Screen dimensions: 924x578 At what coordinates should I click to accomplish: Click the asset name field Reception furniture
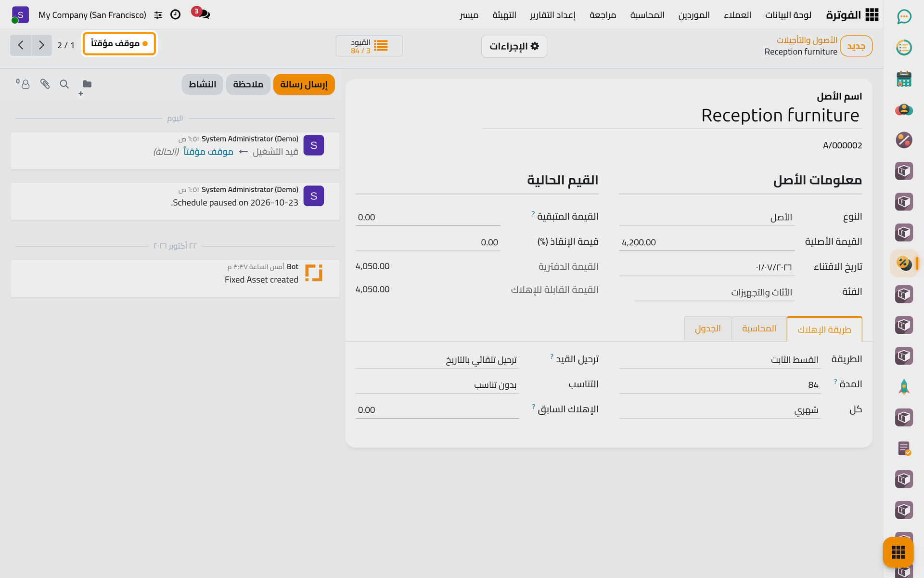click(x=672, y=116)
